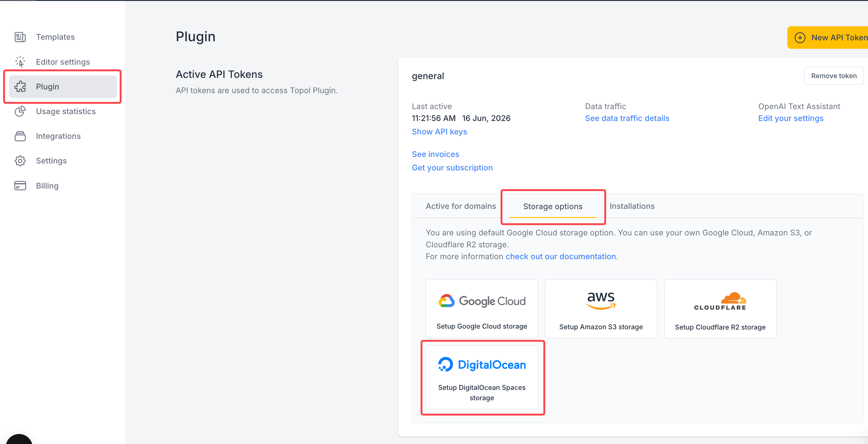Click the Billing card icon

pos(20,186)
